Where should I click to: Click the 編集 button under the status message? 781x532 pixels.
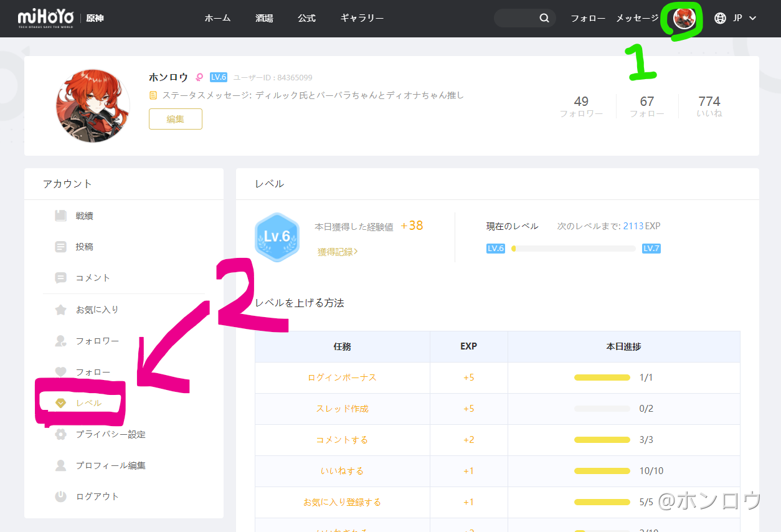point(175,118)
